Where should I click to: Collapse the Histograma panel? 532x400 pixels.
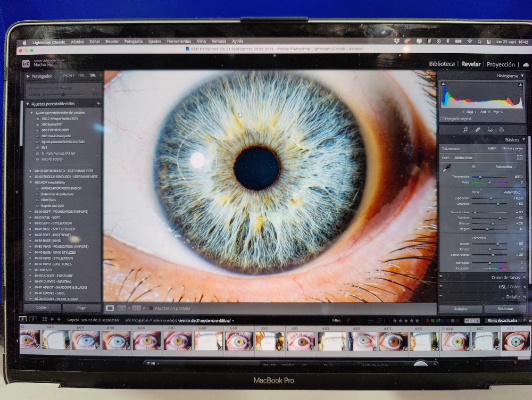coord(522,76)
